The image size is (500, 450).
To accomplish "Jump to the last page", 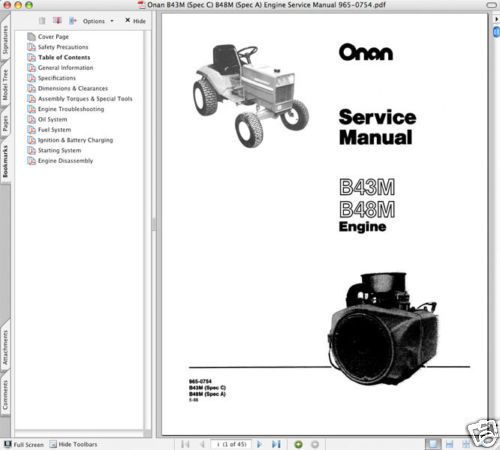I will (276, 444).
